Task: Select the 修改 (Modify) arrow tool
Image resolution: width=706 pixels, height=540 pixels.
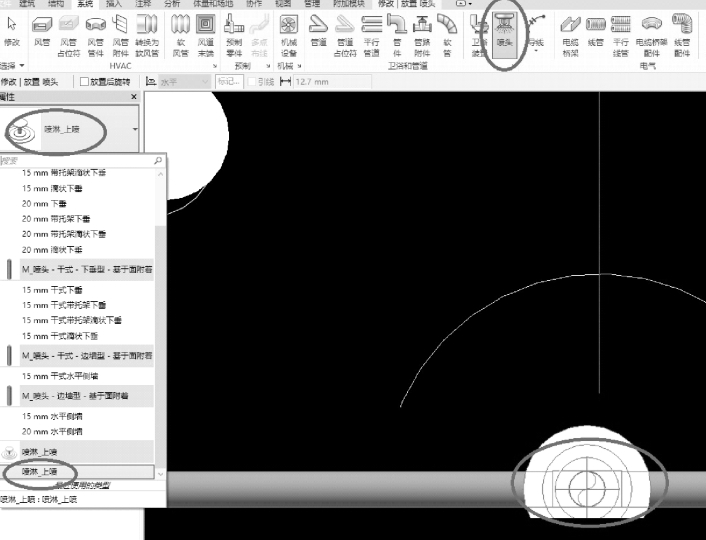Action: point(12,31)
